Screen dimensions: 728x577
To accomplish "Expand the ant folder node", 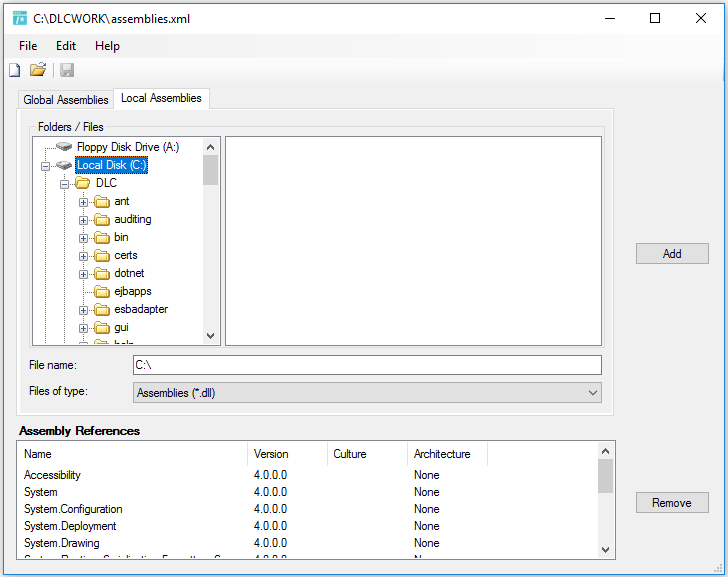I will (x=83, y=202).
